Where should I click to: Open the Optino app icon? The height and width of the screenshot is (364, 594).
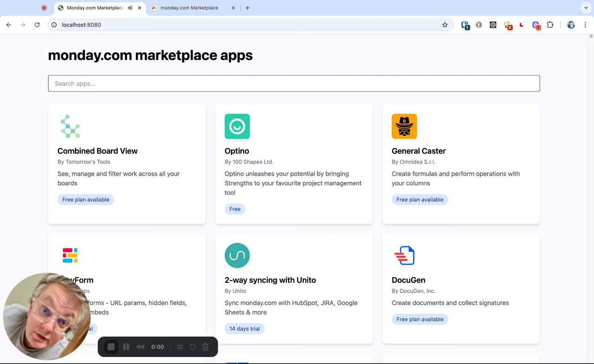(237, 126)
